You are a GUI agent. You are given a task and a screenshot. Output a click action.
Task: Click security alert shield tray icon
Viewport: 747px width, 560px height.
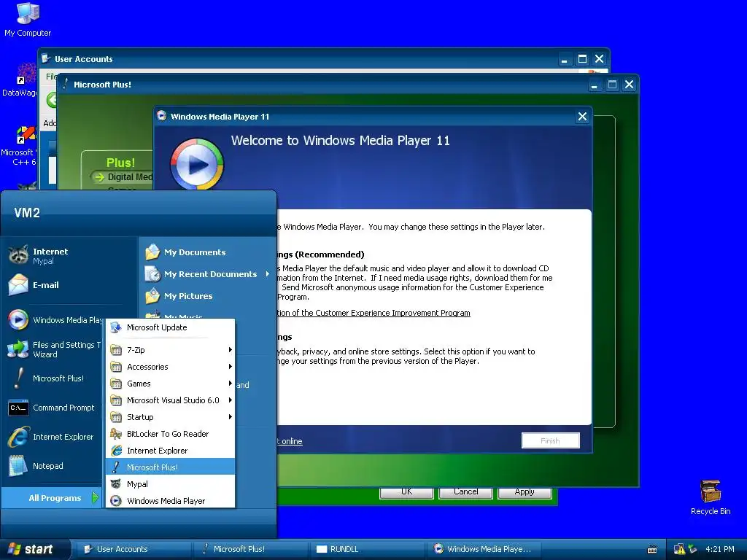tap(679, 549)
